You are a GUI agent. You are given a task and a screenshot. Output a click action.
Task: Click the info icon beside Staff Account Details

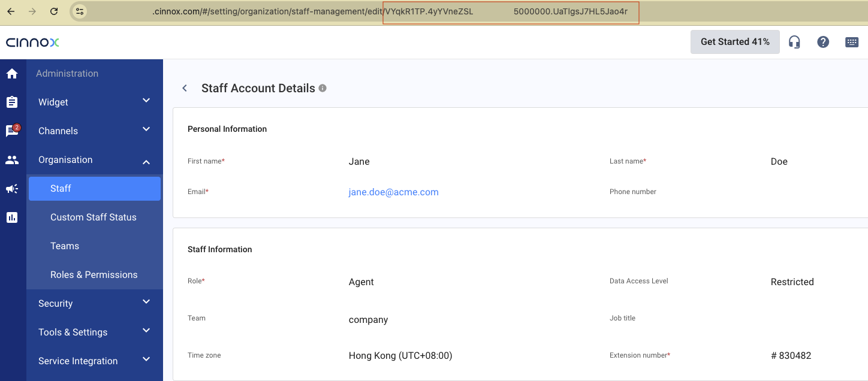323,88
